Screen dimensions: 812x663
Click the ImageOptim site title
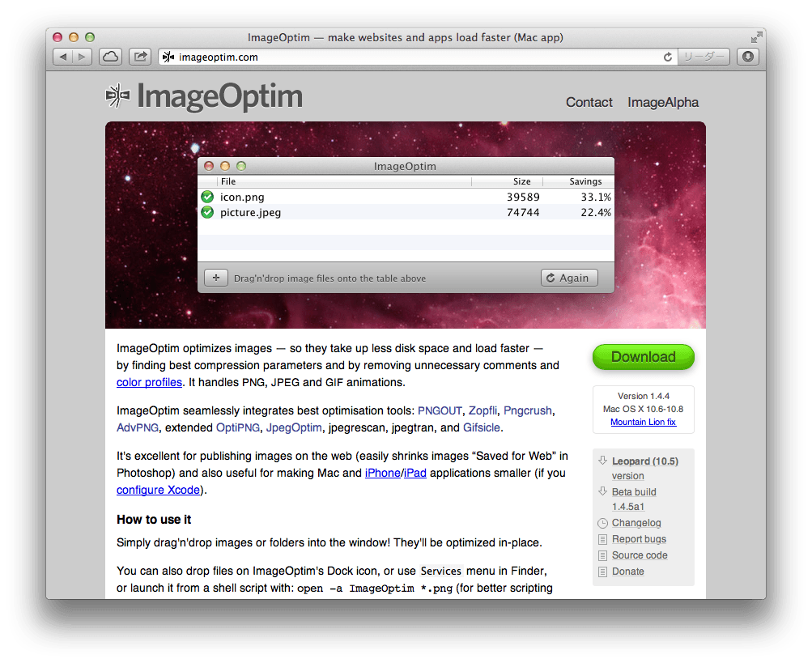pyautogui.click(x=219, y=96)
